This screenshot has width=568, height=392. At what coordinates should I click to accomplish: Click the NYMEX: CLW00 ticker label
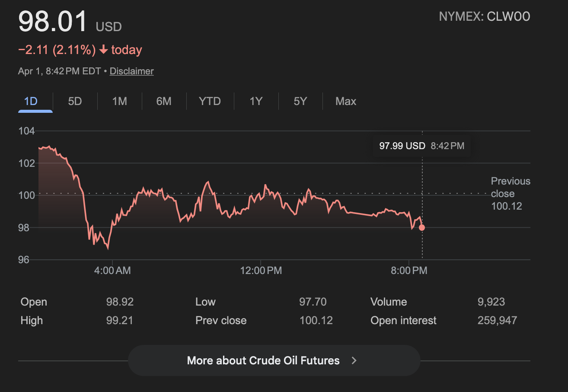coord(484,17)
